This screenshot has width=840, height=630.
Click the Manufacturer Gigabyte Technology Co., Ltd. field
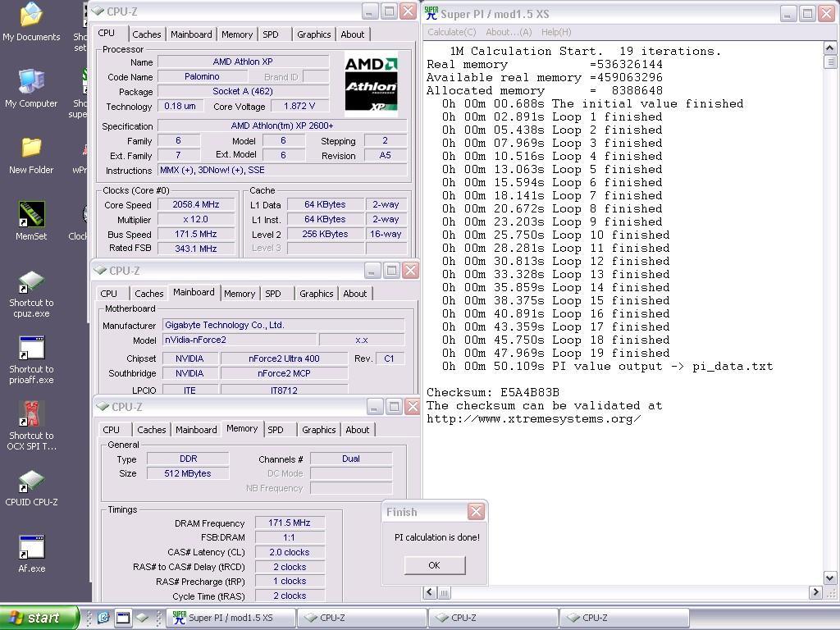tap(283, 325)
